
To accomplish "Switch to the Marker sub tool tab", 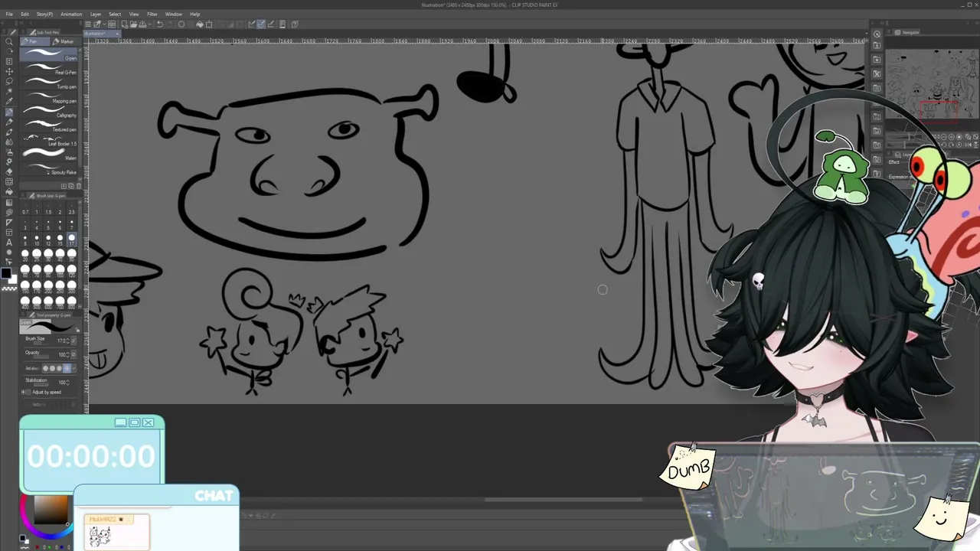I will click(x=65, y=41).
